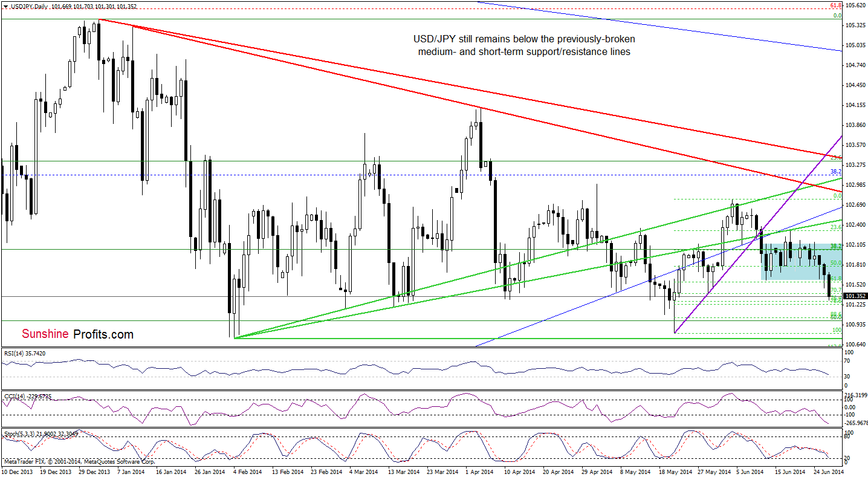The width and height of the screenshot is (868, 477).
Task: Click the current price label 101.352
Action: point(855,296)
